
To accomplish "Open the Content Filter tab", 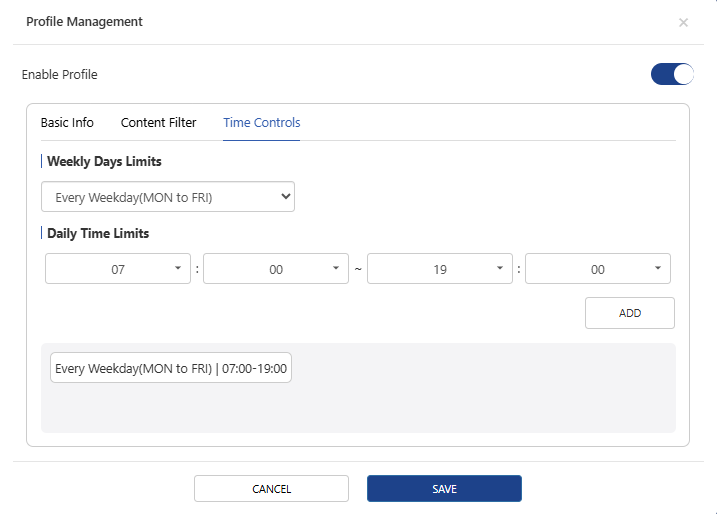I will point(158,123).
